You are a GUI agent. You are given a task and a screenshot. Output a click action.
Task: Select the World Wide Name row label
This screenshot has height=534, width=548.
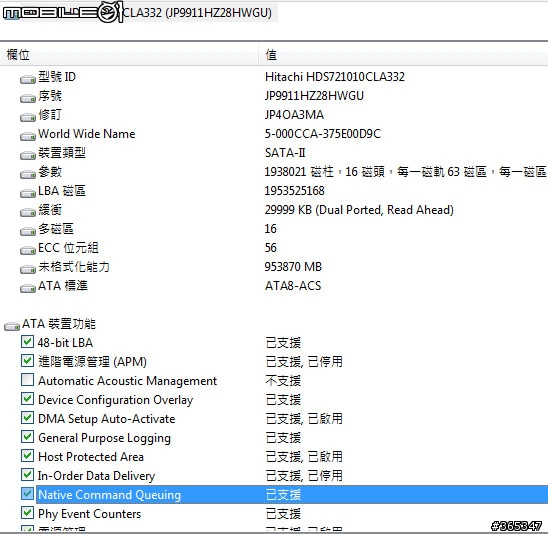87,134
